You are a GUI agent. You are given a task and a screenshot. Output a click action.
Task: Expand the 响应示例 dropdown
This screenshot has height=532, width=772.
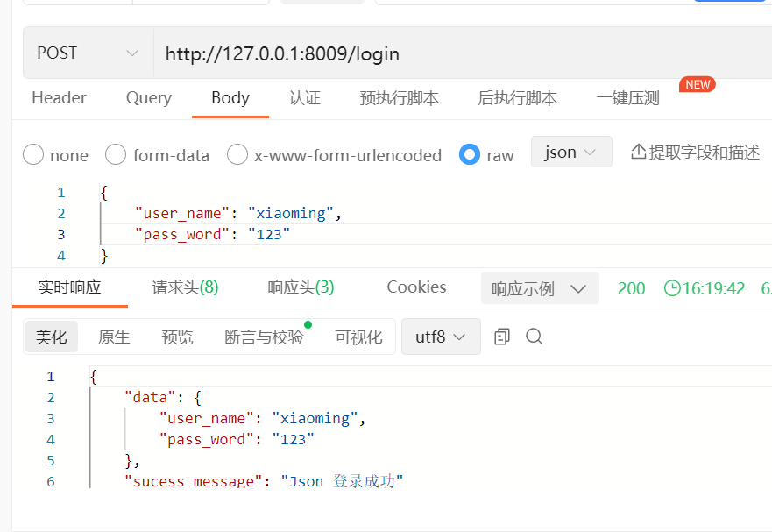pos(539,288)
